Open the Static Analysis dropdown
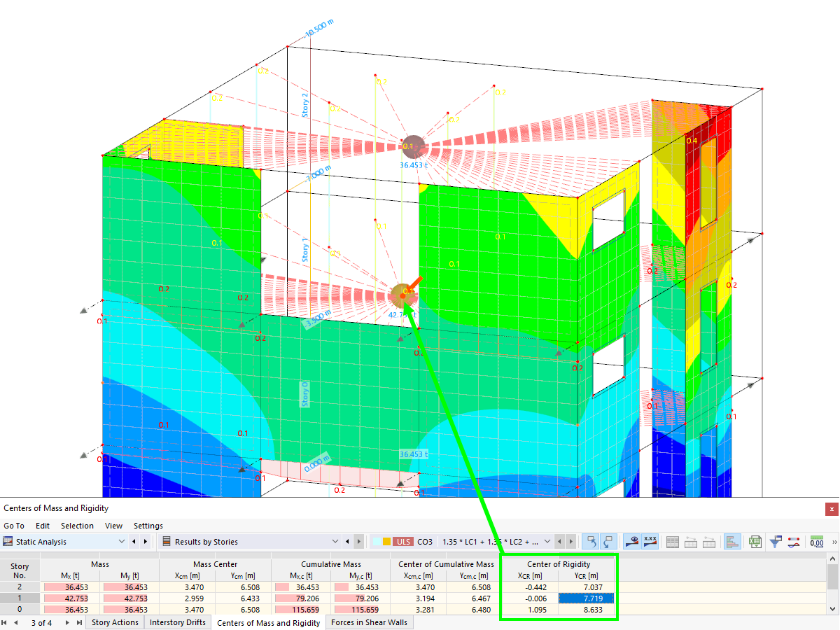The image size is (840, 630). click(121, 540)
